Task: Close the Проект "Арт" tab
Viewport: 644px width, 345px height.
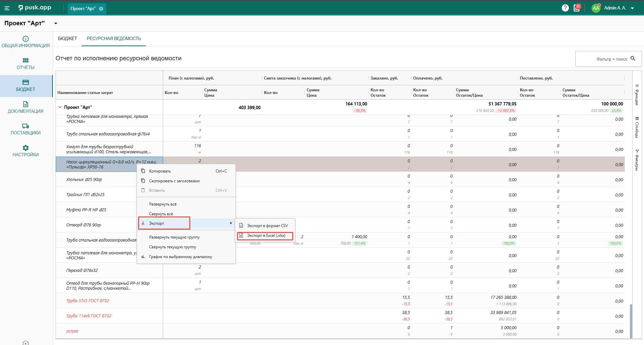Action: 101,9
